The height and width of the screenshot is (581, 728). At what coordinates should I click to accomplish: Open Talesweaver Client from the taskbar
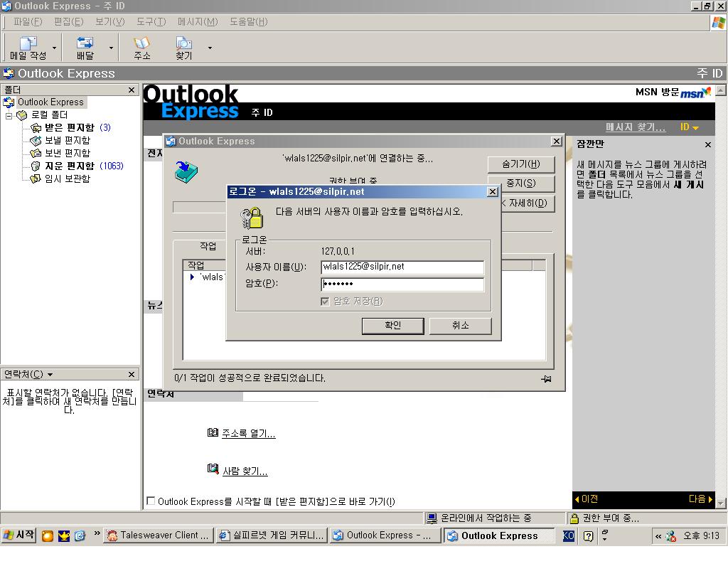click(x=159, y=535)
